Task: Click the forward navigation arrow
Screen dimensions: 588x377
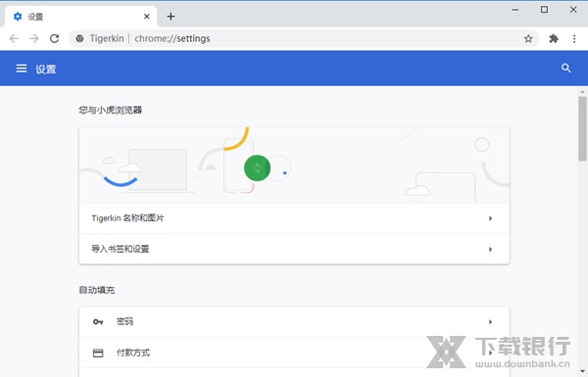Action: pos(34,38)
